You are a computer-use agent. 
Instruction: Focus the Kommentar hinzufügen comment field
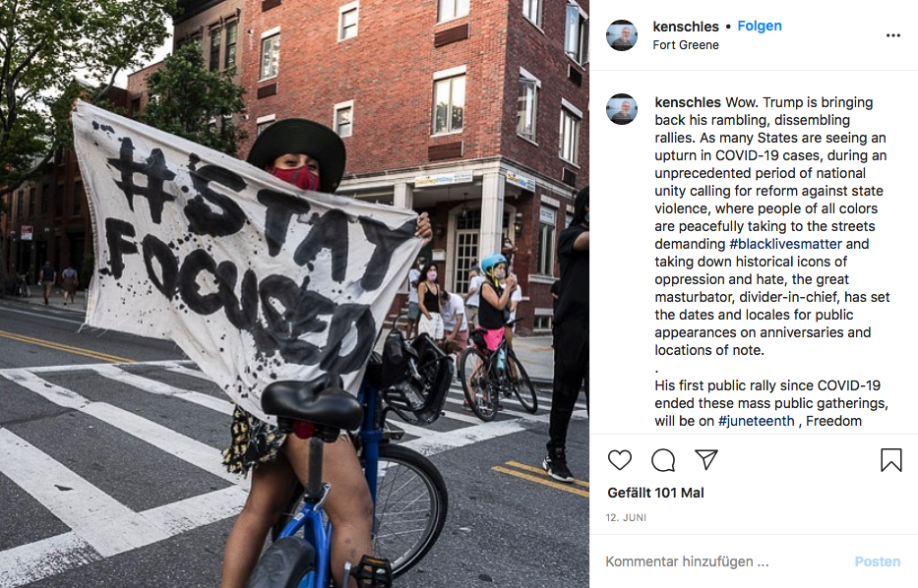[x=725, y=561]
